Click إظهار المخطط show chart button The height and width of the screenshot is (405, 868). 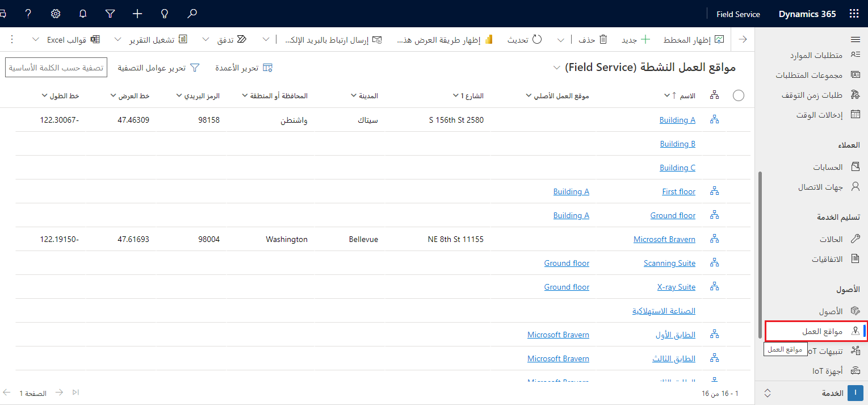click(694, 40)
